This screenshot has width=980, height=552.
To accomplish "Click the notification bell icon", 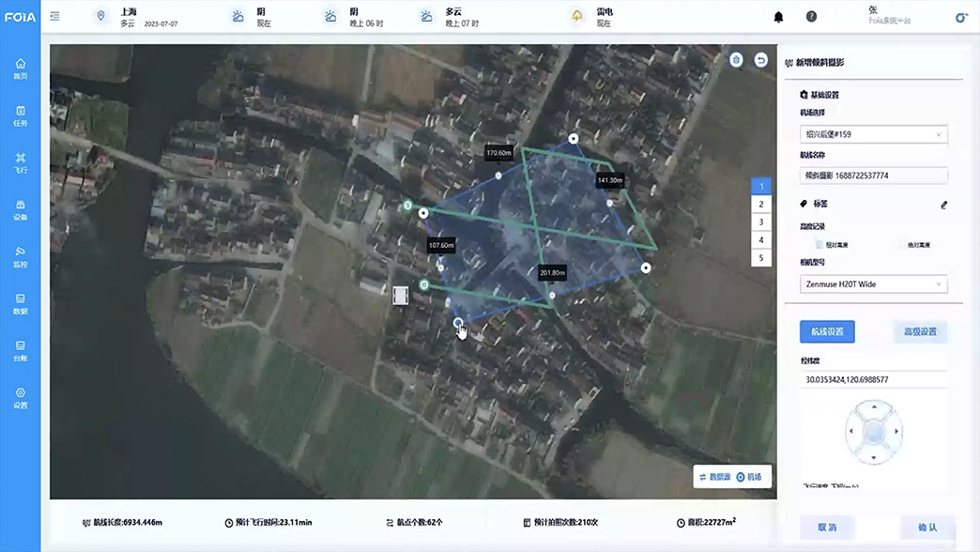I will [778, 17].
